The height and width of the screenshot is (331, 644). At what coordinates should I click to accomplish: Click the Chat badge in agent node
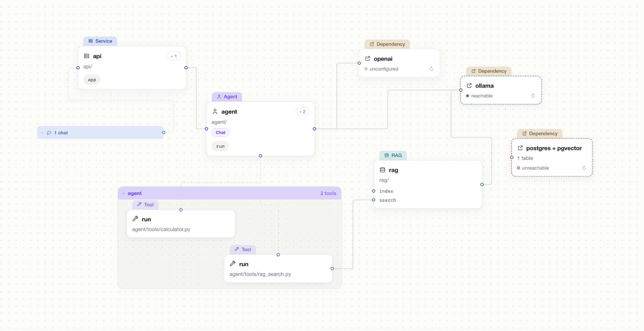(221, 133)
